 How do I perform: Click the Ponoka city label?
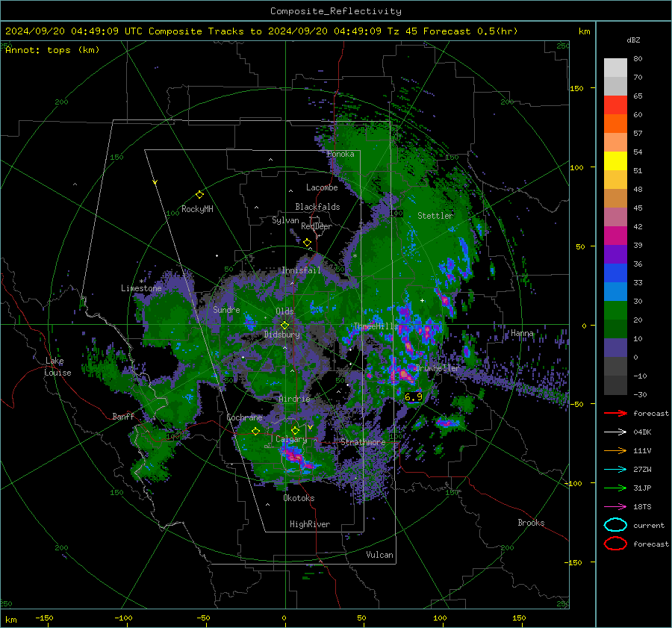340,154
